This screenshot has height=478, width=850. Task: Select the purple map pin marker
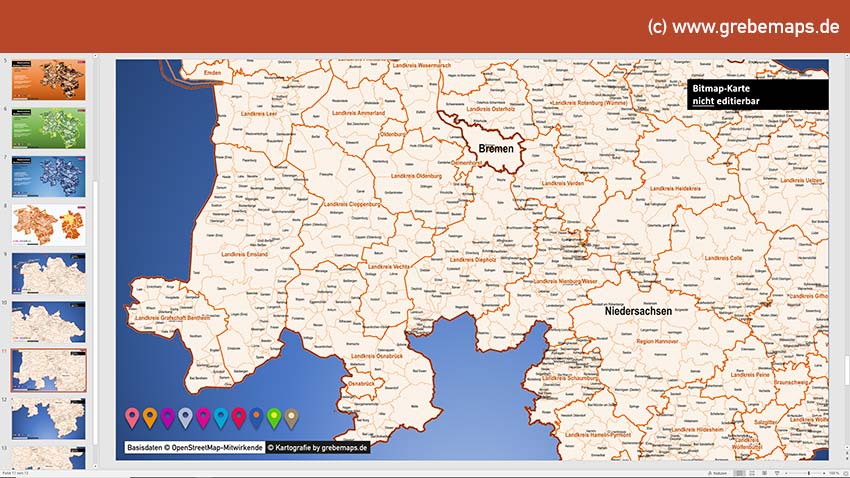tap(168, 418)
